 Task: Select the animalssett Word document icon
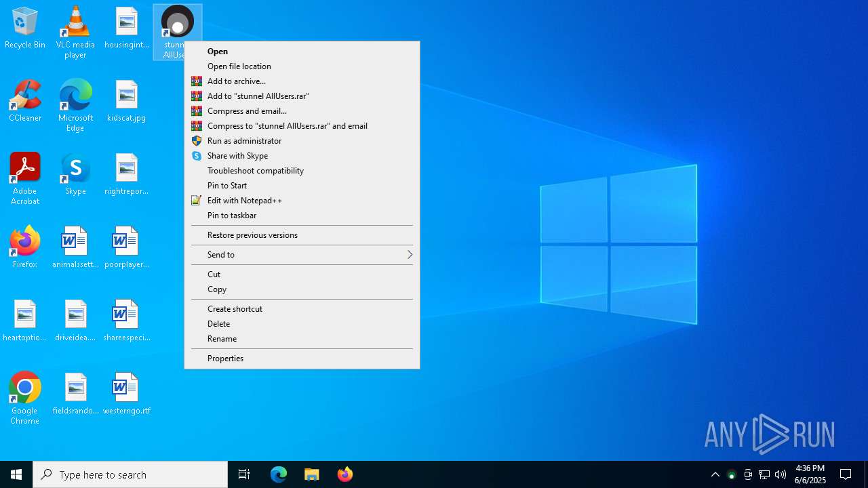tap(75, 247)
